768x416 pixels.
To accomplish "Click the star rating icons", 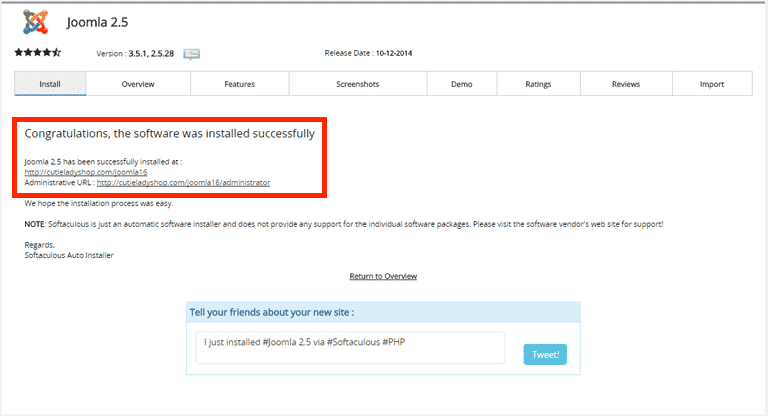I will pyautogui.click(x=38, y=52).
